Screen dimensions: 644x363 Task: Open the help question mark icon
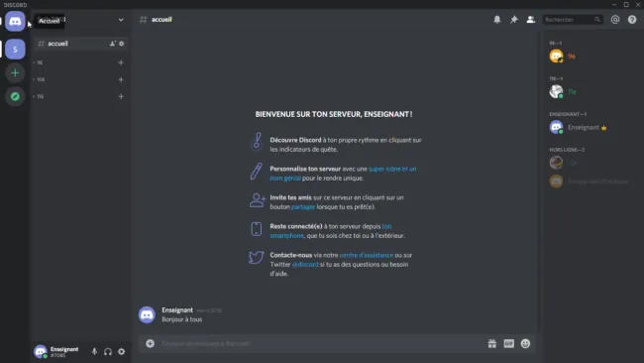tap(632, 19)
